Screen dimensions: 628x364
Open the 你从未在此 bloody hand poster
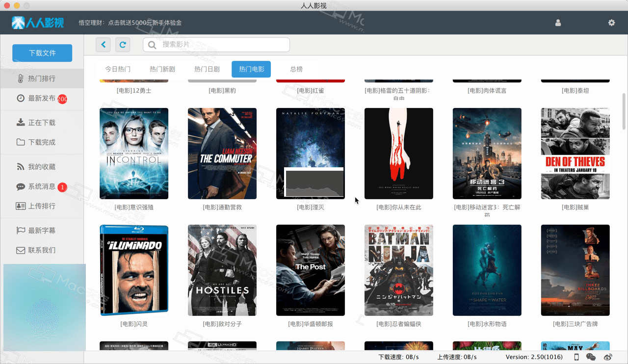(x=399, y=154)
